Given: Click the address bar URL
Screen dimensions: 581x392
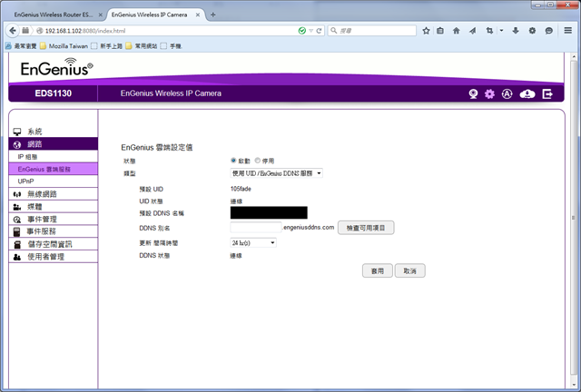Looking at the screenshot, I should click(x=85, y=31).
